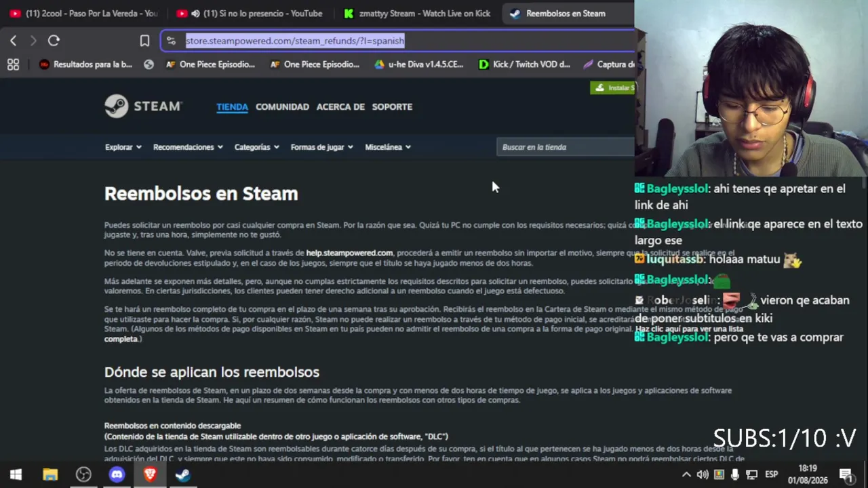Image resolution: width=868 pixels, height=488 pixels.
Task: Open the 'u-he Diva v1.4.5.CE...' bookmark
Action: tap(419, 64)
